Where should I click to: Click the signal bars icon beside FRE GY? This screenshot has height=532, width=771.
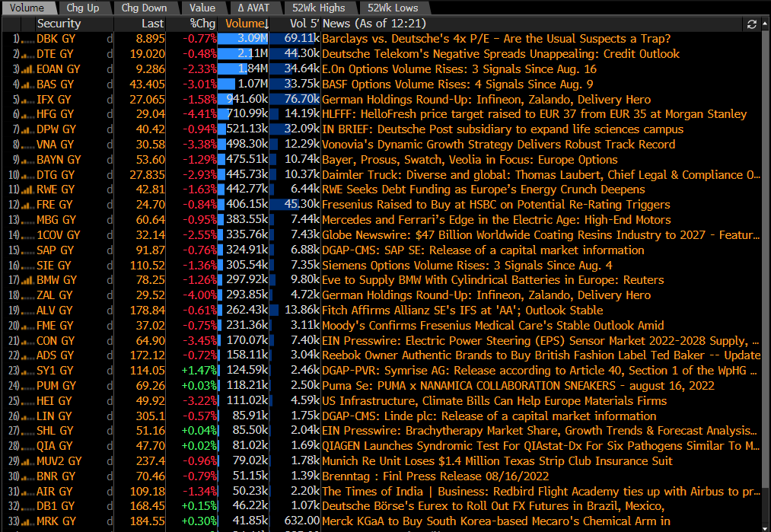pos(28,205)
